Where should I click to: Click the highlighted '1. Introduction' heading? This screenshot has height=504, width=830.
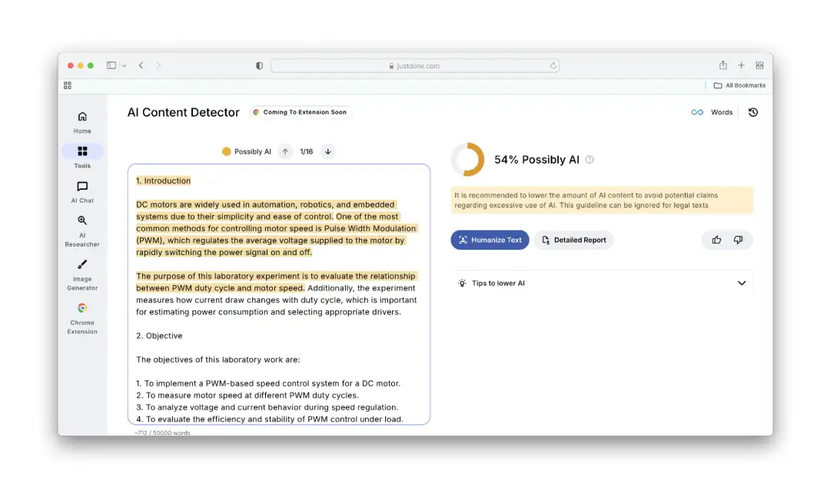click(163, 181)
